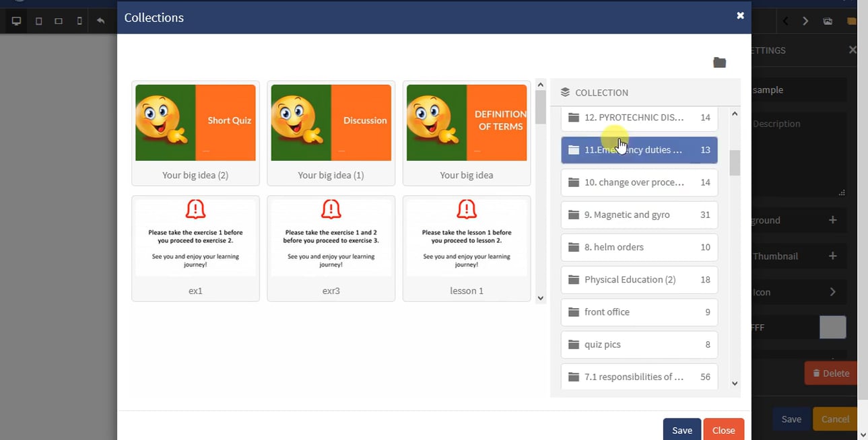Viewport: 868px width, 440px height.
Task: Click the collection list scrollbar down arrow
Action: click(x=735, y=383)
